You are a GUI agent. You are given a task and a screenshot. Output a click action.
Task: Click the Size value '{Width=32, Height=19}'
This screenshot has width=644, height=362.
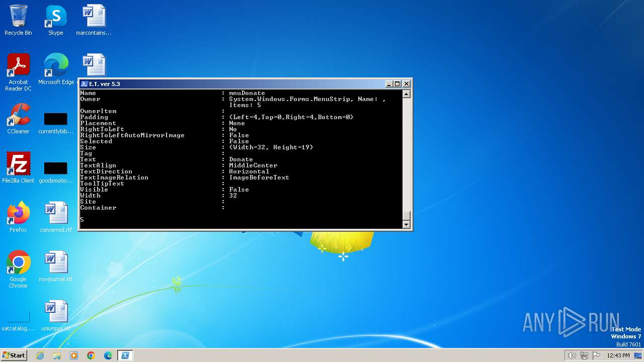[271, 147]
